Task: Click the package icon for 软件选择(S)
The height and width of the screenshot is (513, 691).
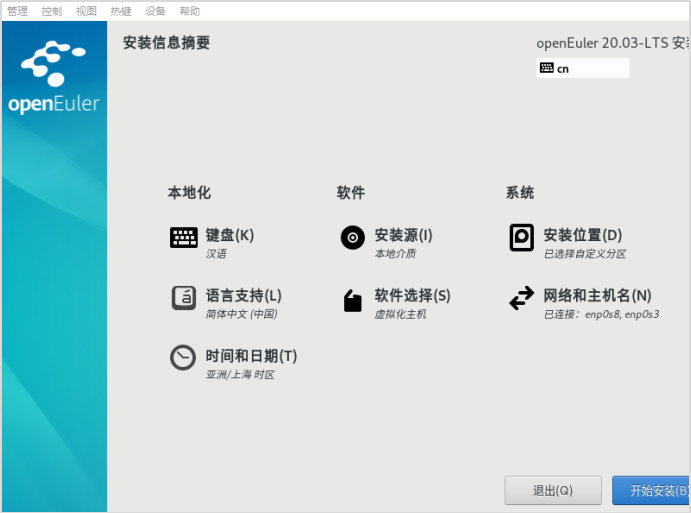Action: click(x=353, y=301)
